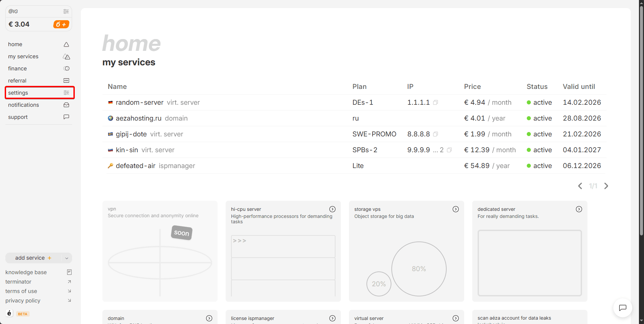
Task: Click the page vertical scrollbar
Action: tap(641, 135)
